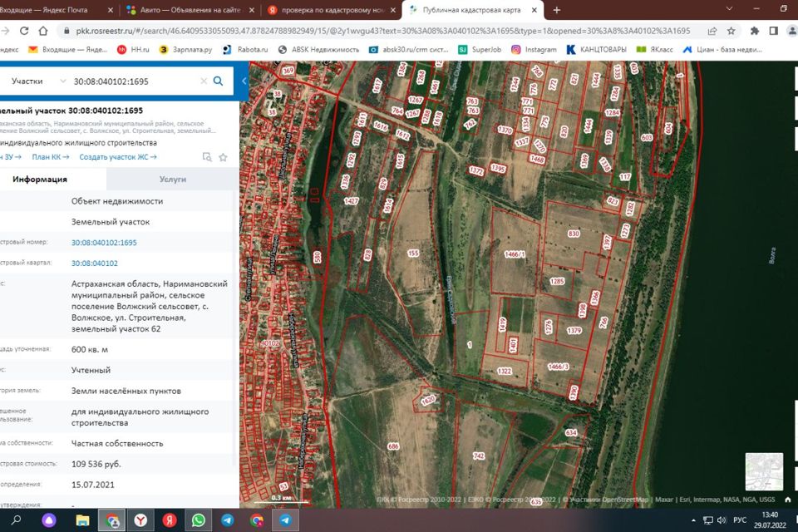The height and width of the screenshot is (532, 798).
Task: Select parcel 686 on the map
Action: [393, 446]
